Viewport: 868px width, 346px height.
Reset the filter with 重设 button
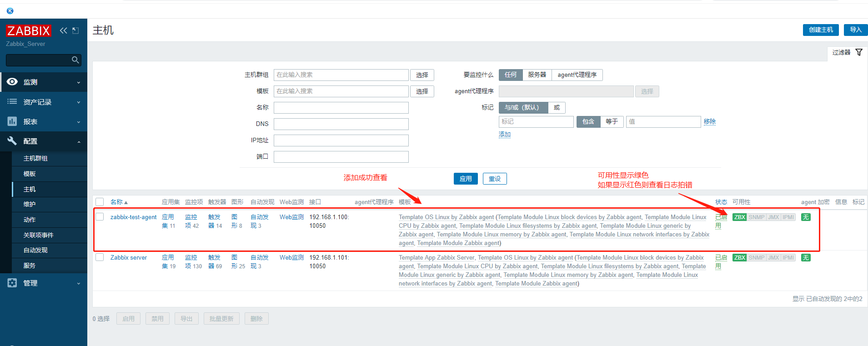(495, 179)
